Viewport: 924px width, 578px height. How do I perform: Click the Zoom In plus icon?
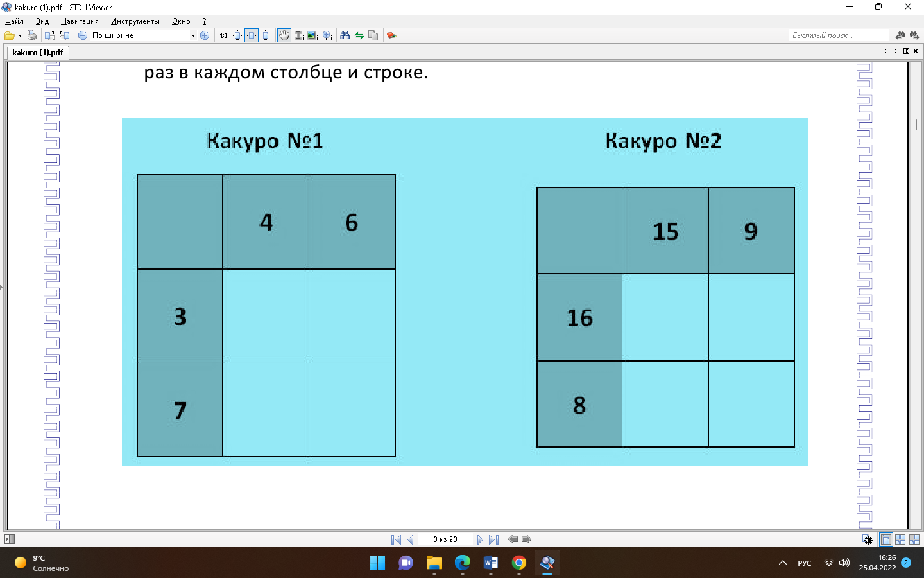point(205,35)
